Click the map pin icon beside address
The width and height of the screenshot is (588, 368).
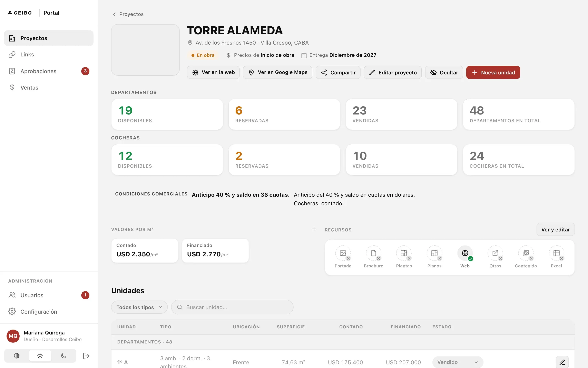(190, 43)
